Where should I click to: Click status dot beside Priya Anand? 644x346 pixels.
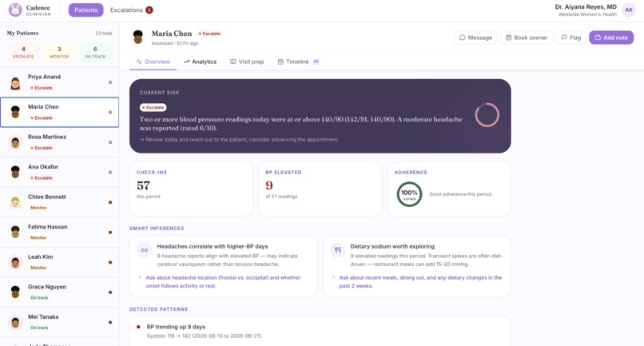(x=110, y=82)
